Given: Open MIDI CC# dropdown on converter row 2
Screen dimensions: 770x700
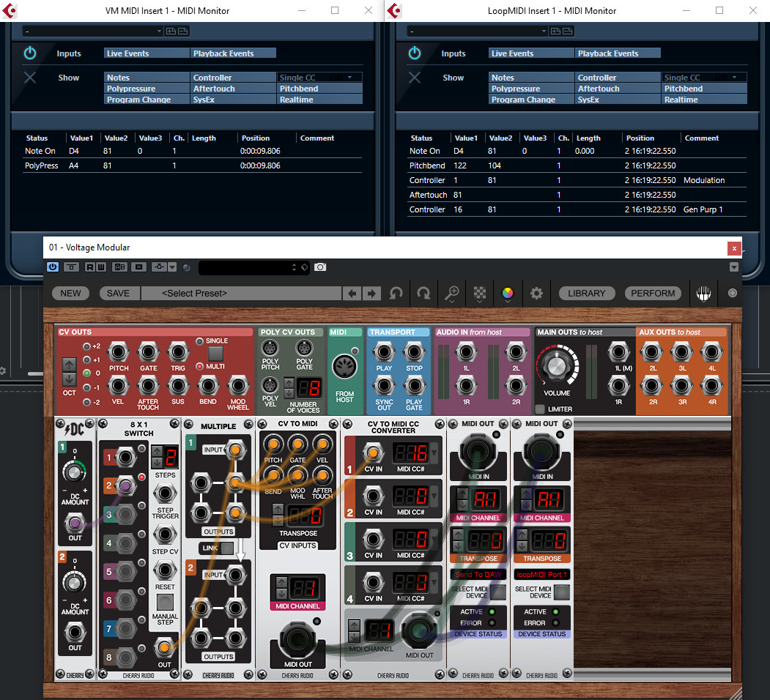Looking at the screenshot, I should 434,496.
